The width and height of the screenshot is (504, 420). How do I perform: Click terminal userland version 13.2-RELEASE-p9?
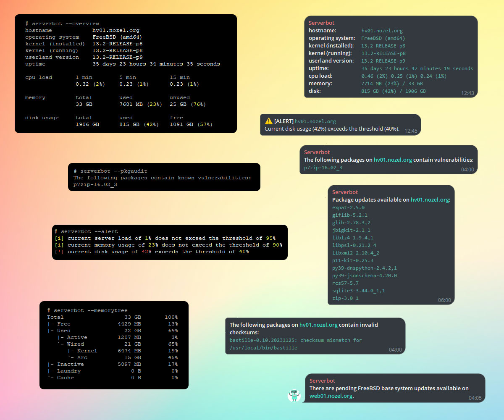[118, 57]
